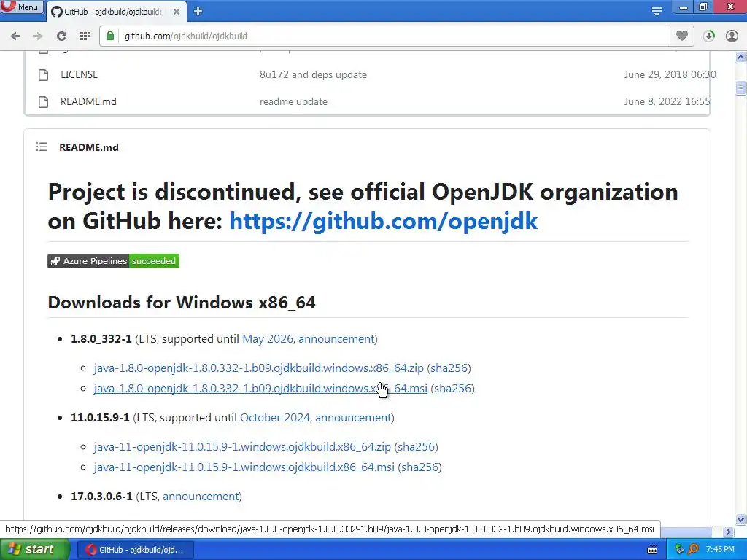Open the Speed Dial grid icon
The width and height of the screenshot is (747, 560).
coord(85,36)
